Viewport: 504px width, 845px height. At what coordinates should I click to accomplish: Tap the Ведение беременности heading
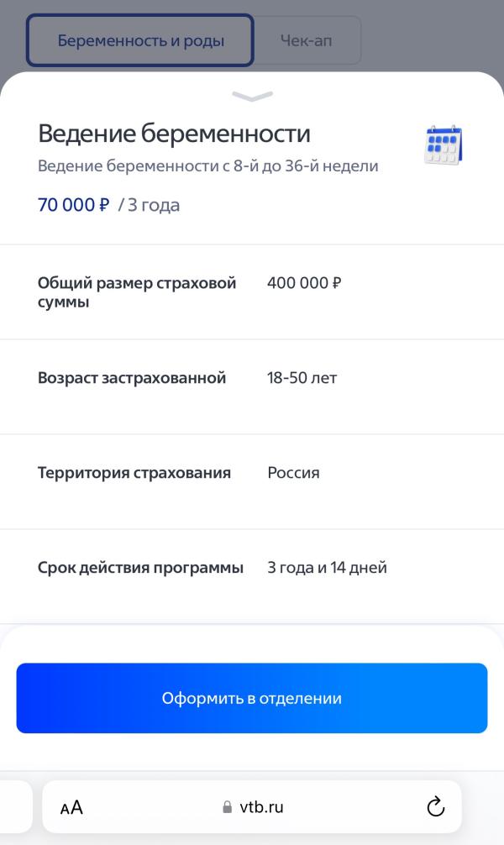coord(174,133)
